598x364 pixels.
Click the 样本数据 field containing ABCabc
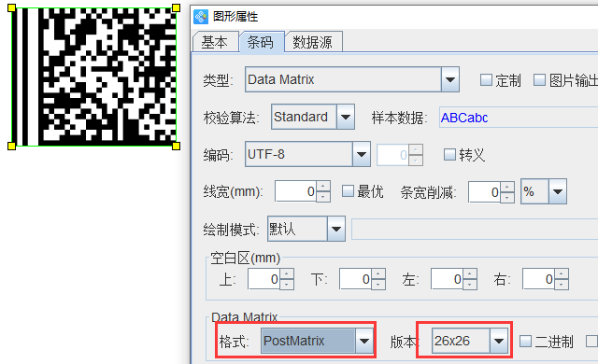coord(519,118)
